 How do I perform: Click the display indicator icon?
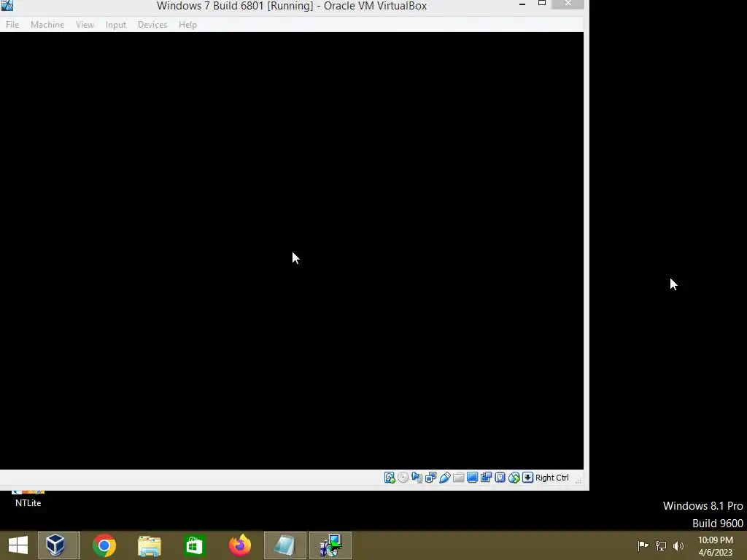pyautogui.click(x=472, y=478)
